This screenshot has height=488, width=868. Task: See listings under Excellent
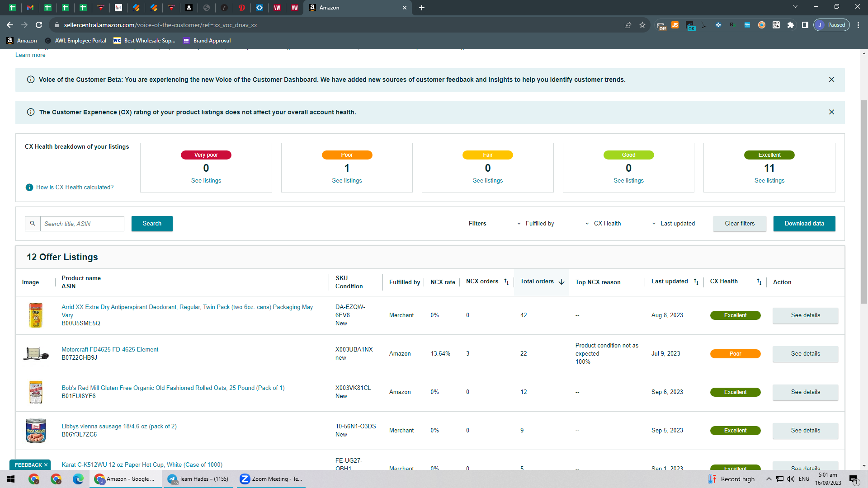point(769,180)
